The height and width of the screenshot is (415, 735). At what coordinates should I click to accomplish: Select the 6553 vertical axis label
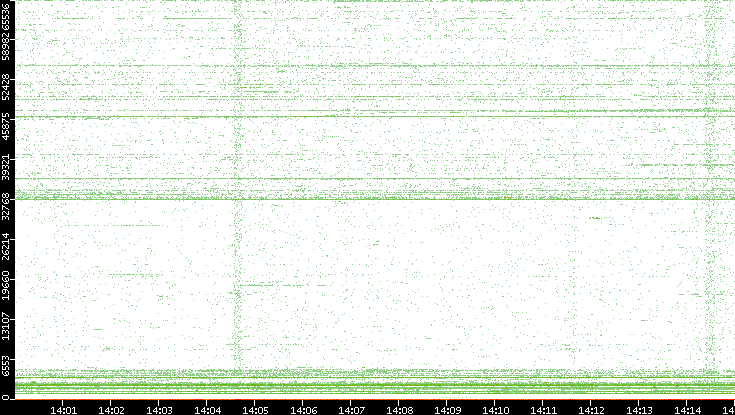tap(8, 364)
